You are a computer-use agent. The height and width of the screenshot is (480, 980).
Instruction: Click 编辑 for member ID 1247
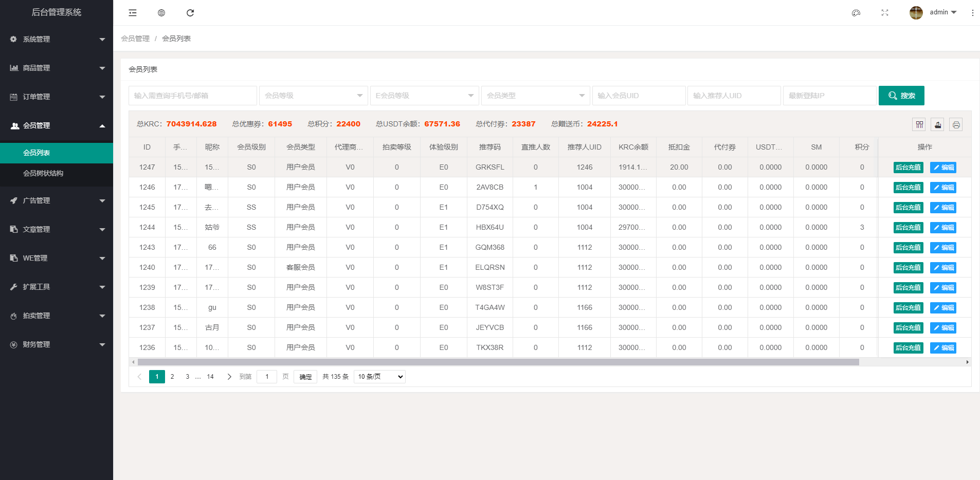click(943, 168)
